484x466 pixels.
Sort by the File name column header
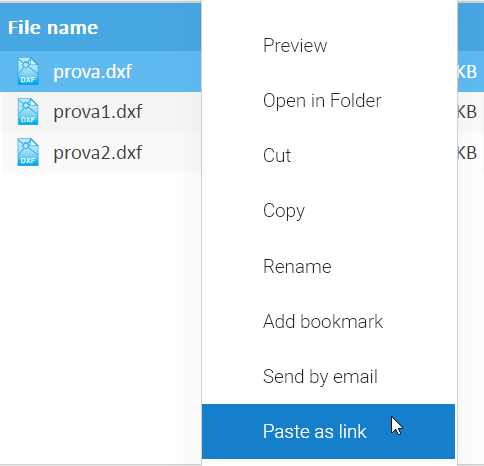coord(53,27)
